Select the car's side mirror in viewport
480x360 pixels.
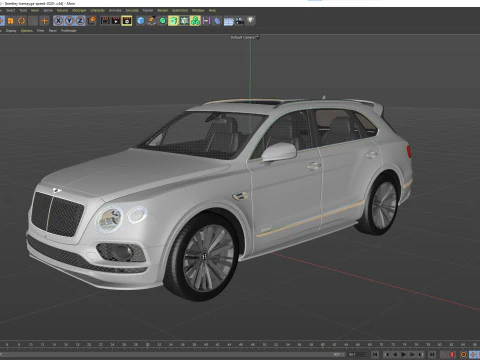pos(279,152)
